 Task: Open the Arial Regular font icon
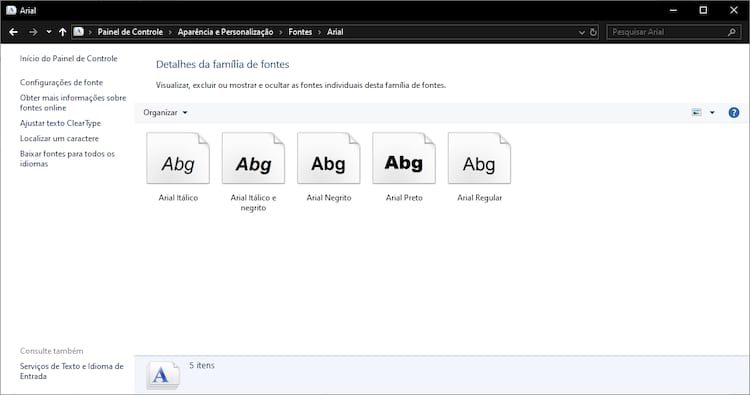479,158
